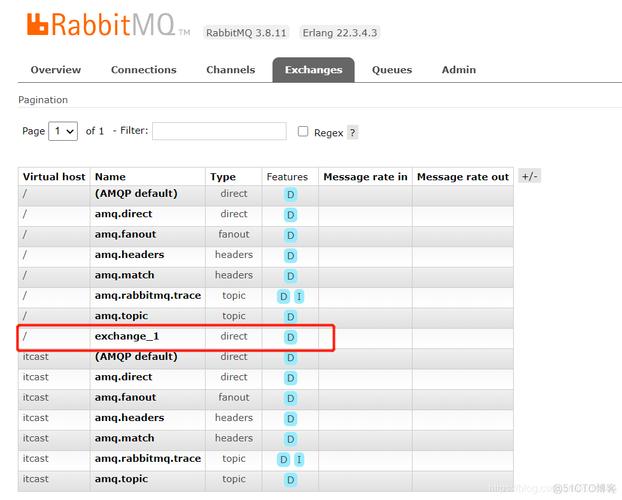Open the Overview tab

click(x=56, y=70)
